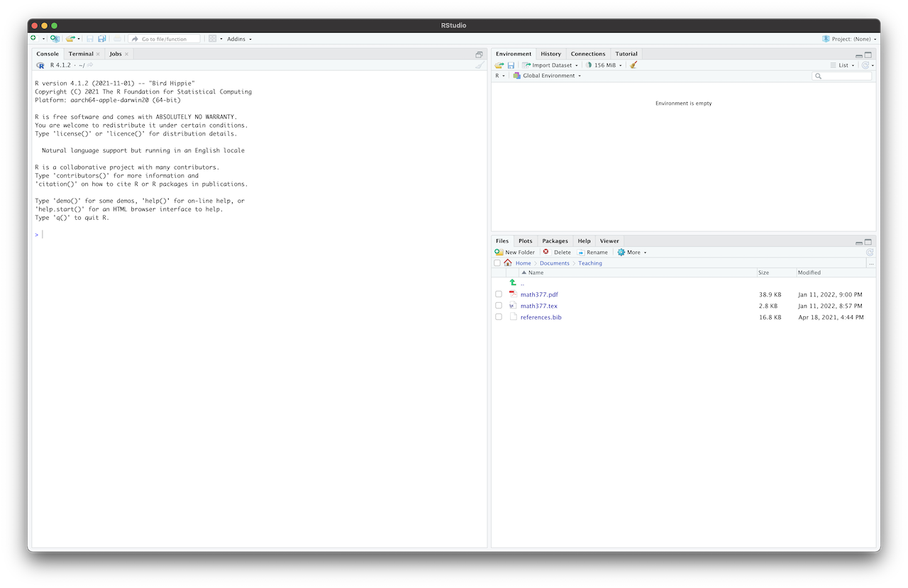The width and height of the screenshot is (908, 588).
Task: Click the console prompt input line
Action: coord(259,235)
